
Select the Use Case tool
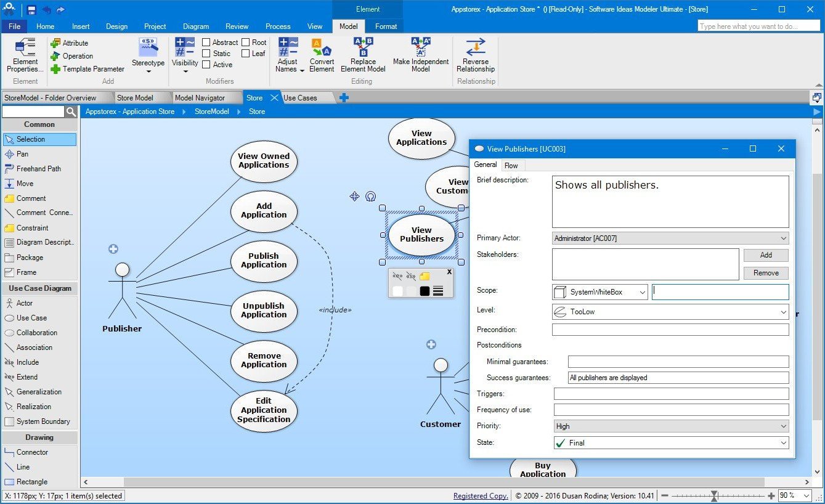27,317
